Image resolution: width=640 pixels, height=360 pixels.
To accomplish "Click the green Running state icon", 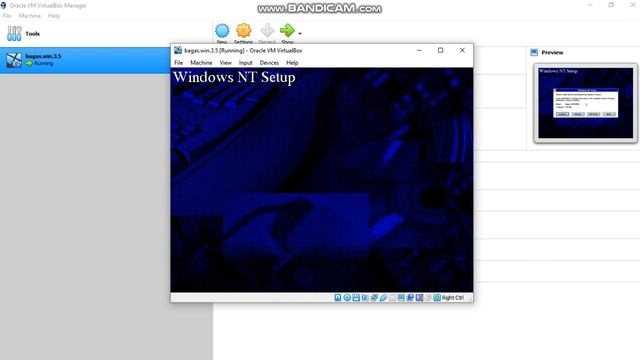I will tap(29, 64).
